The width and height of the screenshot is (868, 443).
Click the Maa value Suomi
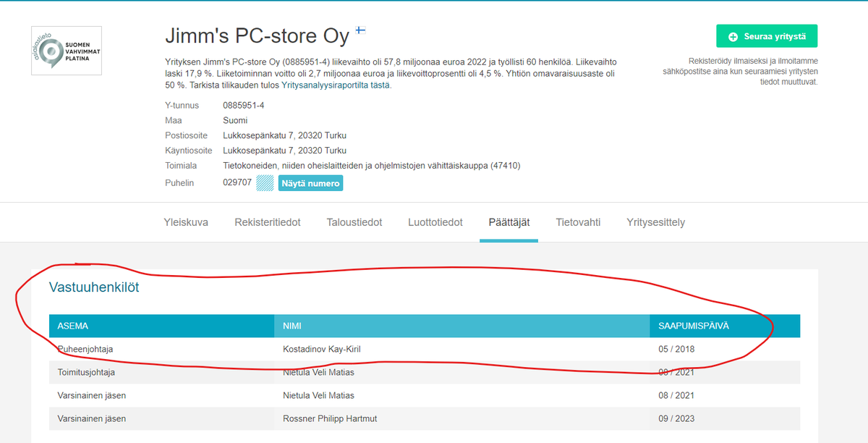(235, 120)
